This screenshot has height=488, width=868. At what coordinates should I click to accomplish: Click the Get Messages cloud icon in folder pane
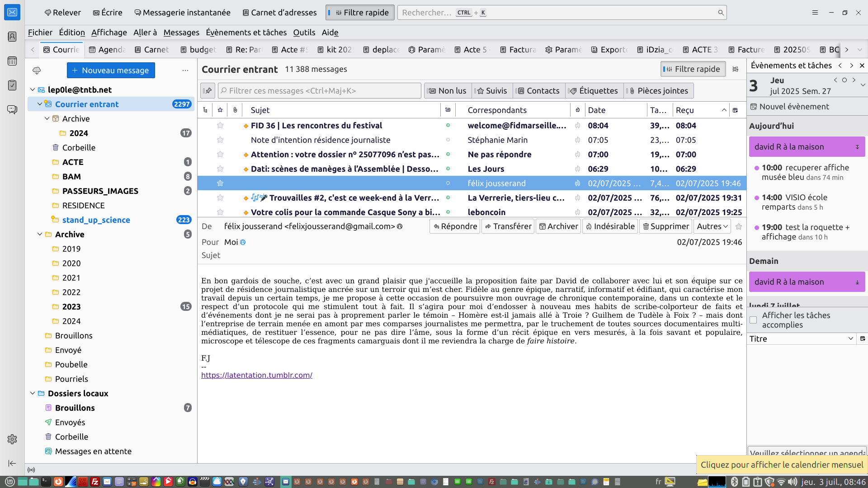pyautogui.click(x=37, y=70)
